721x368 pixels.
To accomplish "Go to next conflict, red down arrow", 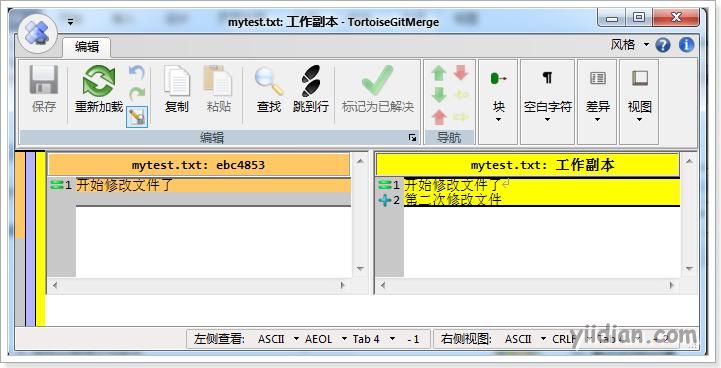I will 461,73.
